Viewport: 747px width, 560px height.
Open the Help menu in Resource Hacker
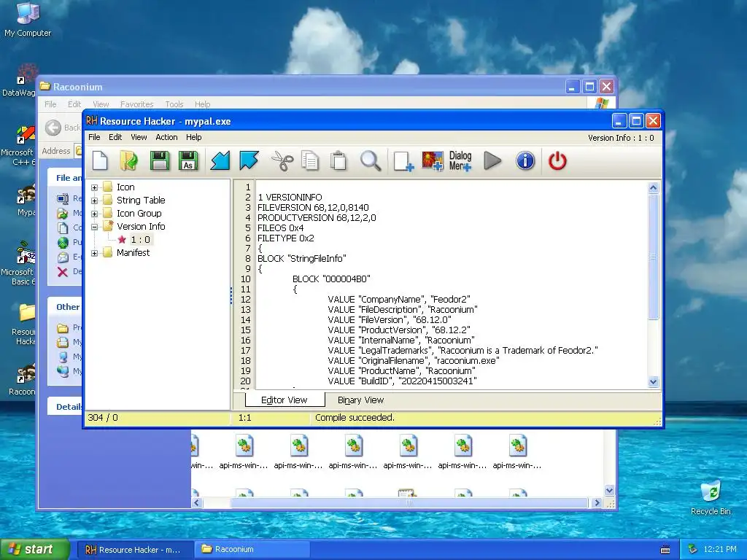(x=193, y=137)
